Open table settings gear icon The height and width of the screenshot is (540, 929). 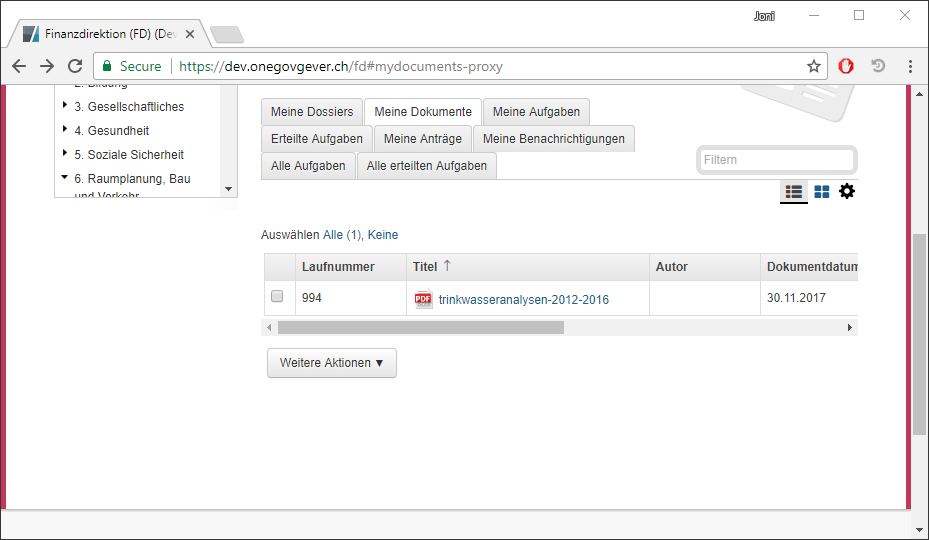[847, 191]
